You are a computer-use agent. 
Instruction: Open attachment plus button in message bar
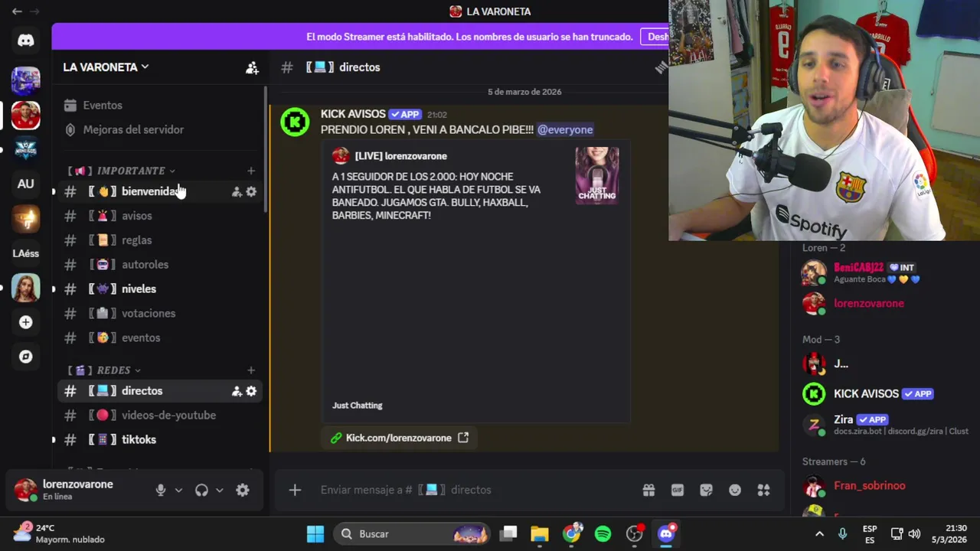tap(295, 490)
